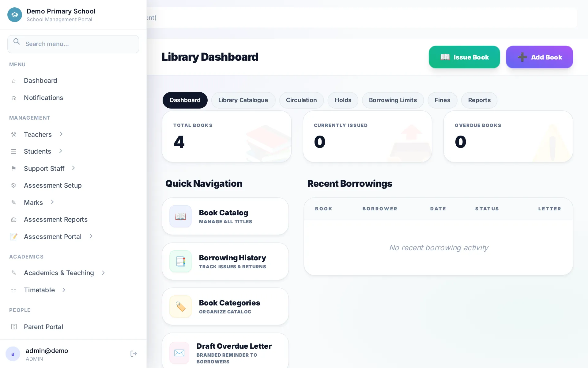Image resolution: width=588 pixels, height=368 pixels.
Task: Open Book Categories quick navigation card
Action: [225, 307]
